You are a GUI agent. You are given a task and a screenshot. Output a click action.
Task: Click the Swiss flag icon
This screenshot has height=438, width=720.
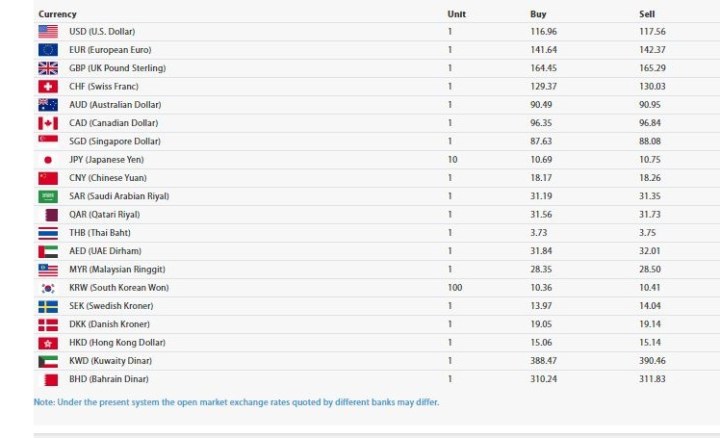click(x=48, y=86)
